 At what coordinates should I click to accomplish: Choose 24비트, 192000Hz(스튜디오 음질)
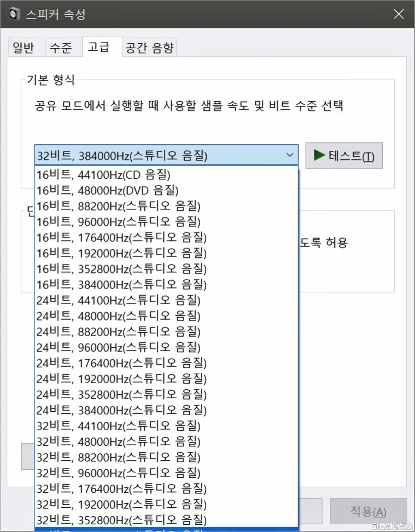167,379
